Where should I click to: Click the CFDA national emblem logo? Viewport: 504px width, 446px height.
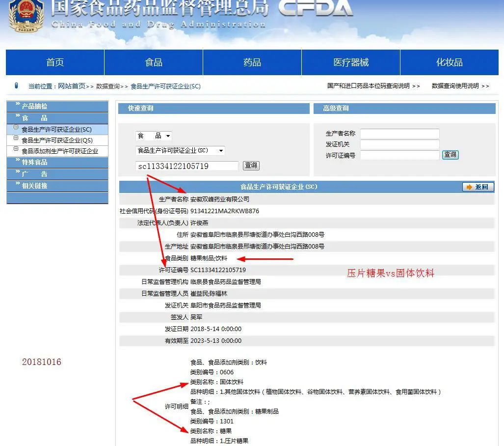pyautogui.click(x=26, y=16)
